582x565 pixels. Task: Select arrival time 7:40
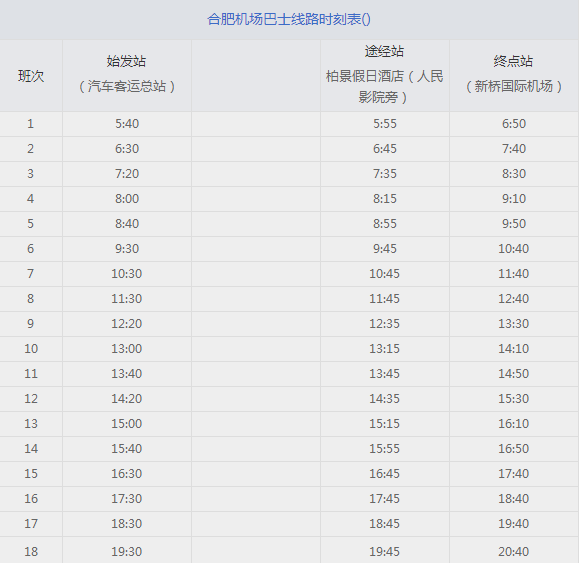(x=514, y=149)
